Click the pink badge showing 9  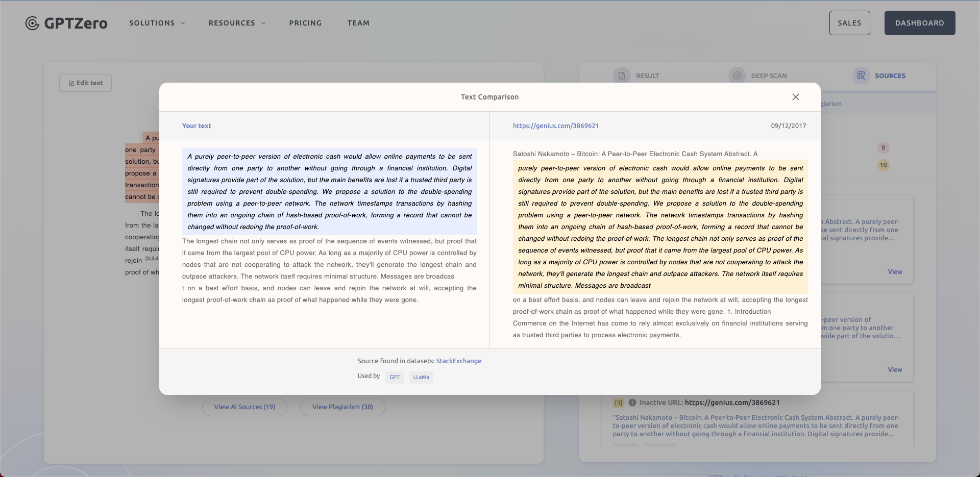coord(883,148)
